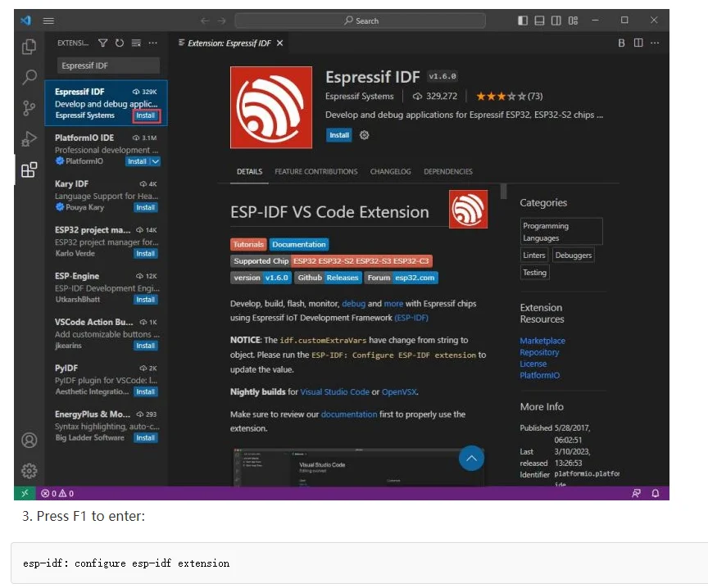Image resolution: width=708 pixels, height=588 pixels.
Task: Show notifications via the bell icon
Action: 656,493
